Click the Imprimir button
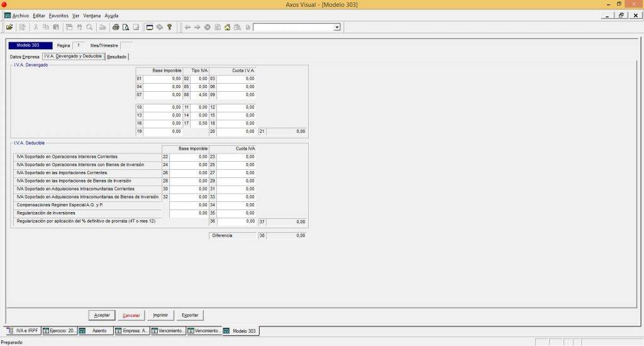Viewport: 644px width, 346px height. click(x=160, y=315)
